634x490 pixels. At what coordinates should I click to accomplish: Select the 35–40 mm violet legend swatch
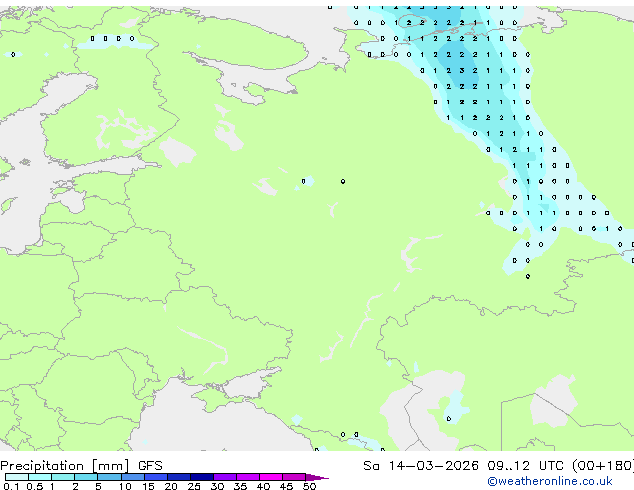(248, 477)
